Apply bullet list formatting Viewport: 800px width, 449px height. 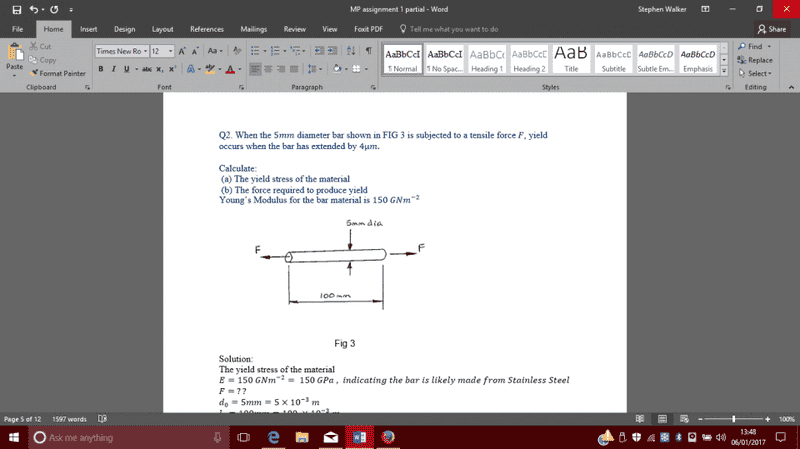(x=253, y=51)
